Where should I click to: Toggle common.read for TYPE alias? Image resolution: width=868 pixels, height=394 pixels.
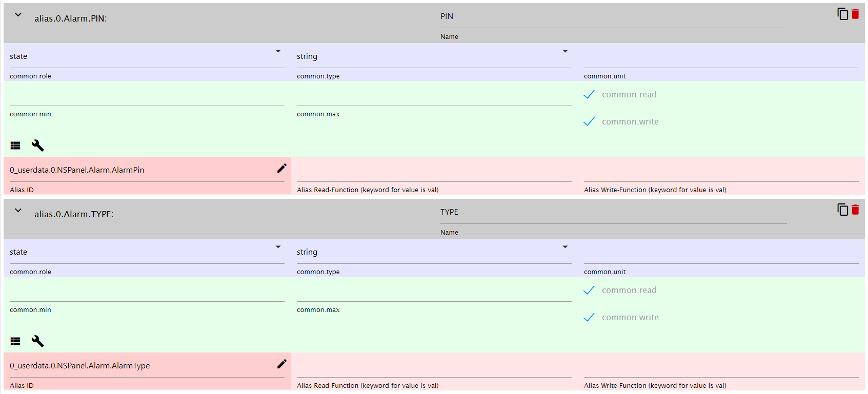point(589,290)
